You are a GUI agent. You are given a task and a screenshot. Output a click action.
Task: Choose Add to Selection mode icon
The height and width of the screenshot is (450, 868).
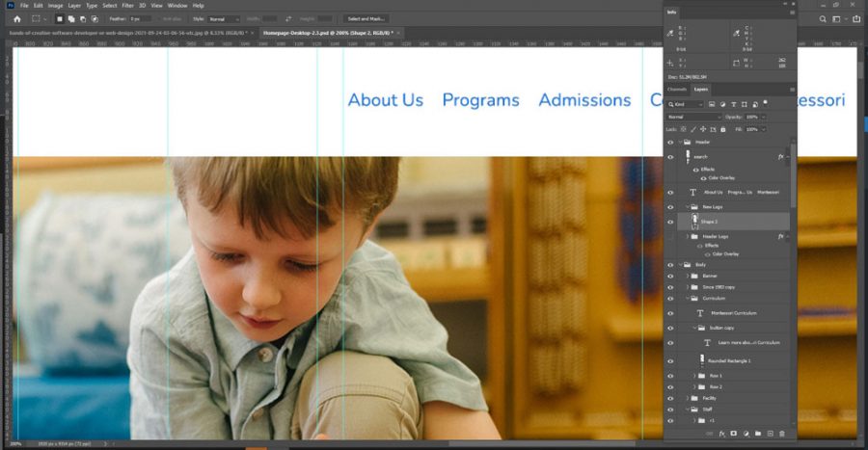(x=71, y=19)
